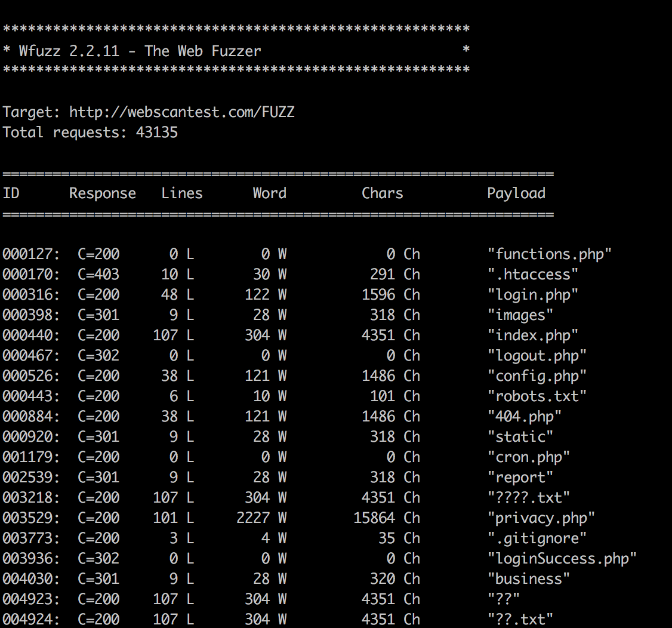The height and width of the screenshot is (628, 672).
Task: Select payload ".htaccess"
Action: click(x=533, y=275)
